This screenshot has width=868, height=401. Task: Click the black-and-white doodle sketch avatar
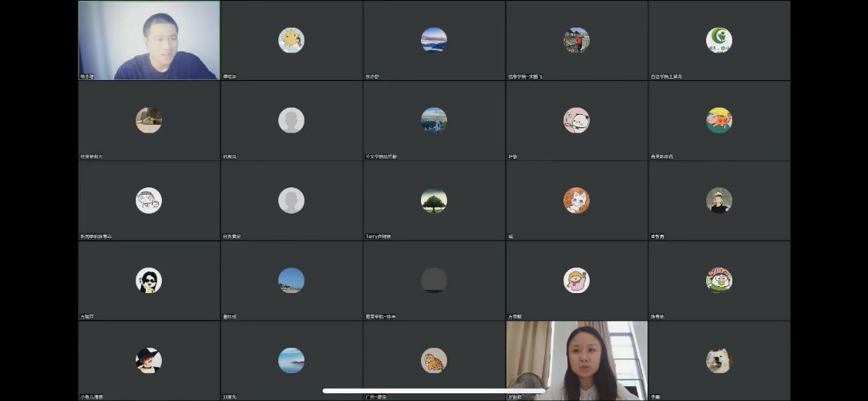coord(149,200)
